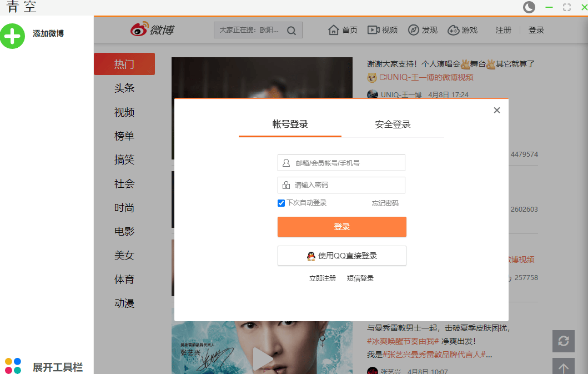The height and width of the screenshot is (374, 588).
Task: Select 时尚 category in sidebar
Action: click(x=124, y=208)
